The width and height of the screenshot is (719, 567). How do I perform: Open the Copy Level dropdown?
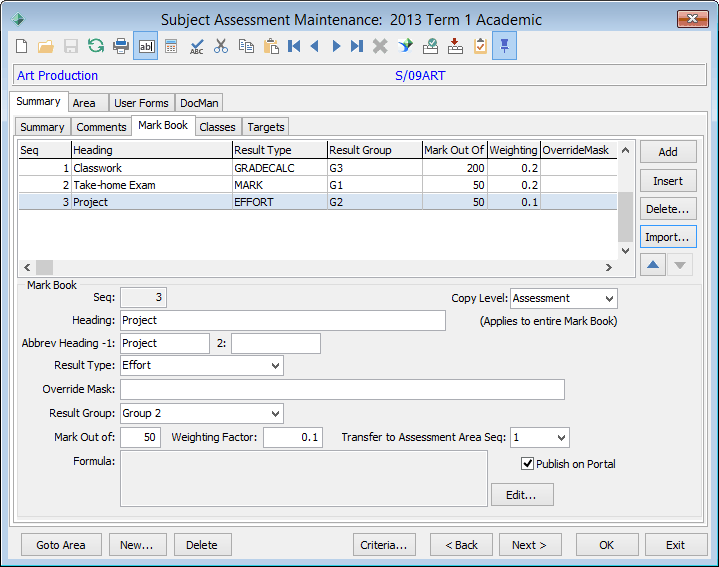pyautogui.click(x=609, y=299)
